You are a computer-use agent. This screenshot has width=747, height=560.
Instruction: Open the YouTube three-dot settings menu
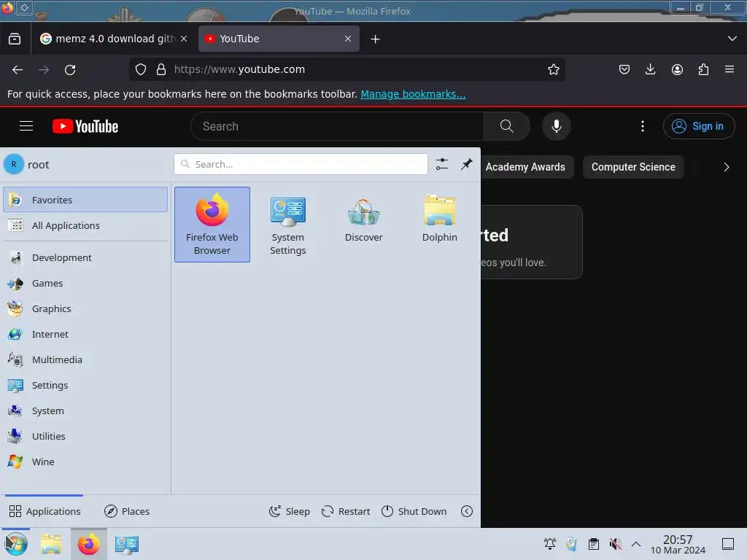[643, 126]
